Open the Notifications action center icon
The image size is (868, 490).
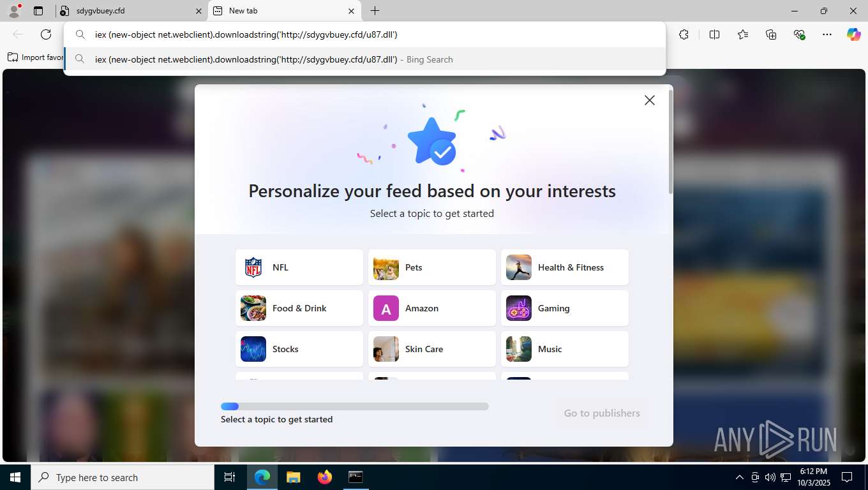click(x=847, y=477)
